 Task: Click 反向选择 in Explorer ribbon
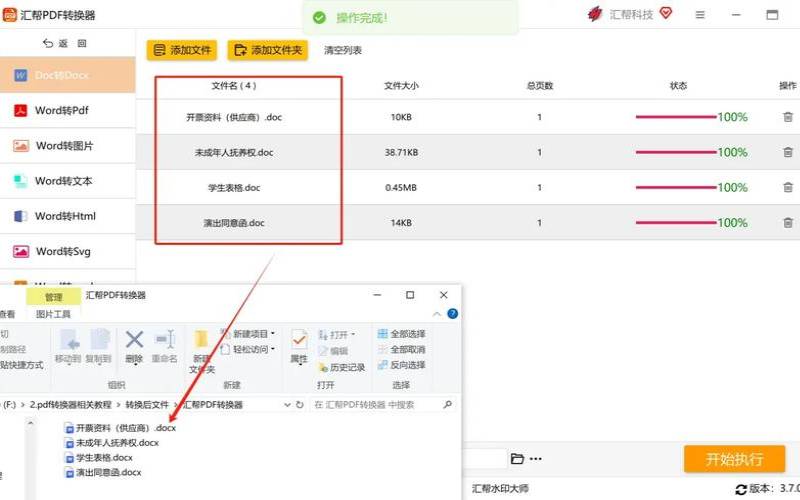402,365
